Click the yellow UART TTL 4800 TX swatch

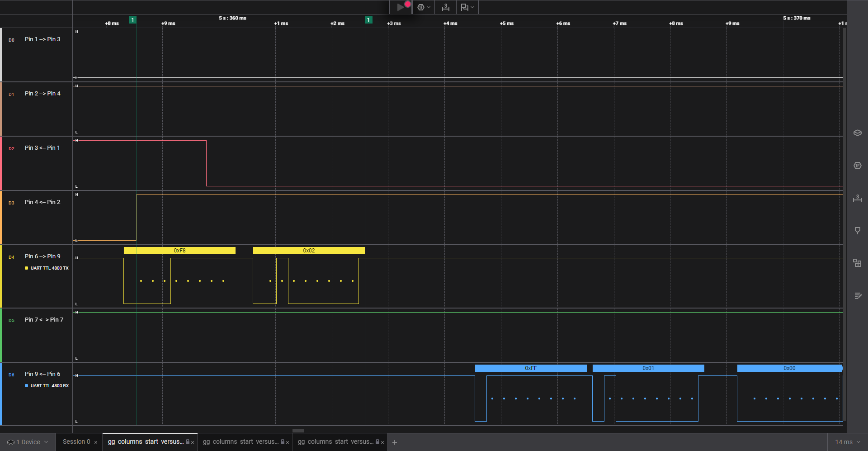coord(27,268)
